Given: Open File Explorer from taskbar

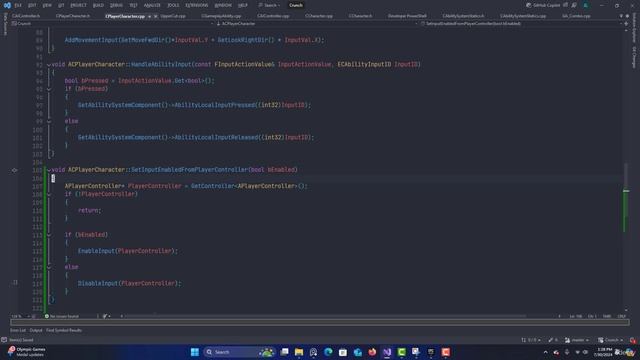Looking at the screenshot, I should coord(299,352).
